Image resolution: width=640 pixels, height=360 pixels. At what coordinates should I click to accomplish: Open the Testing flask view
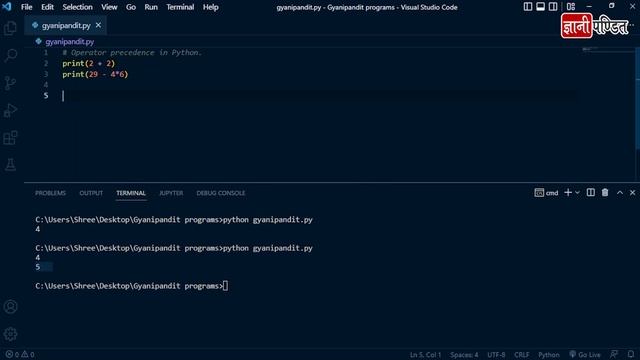pos(10,164)
